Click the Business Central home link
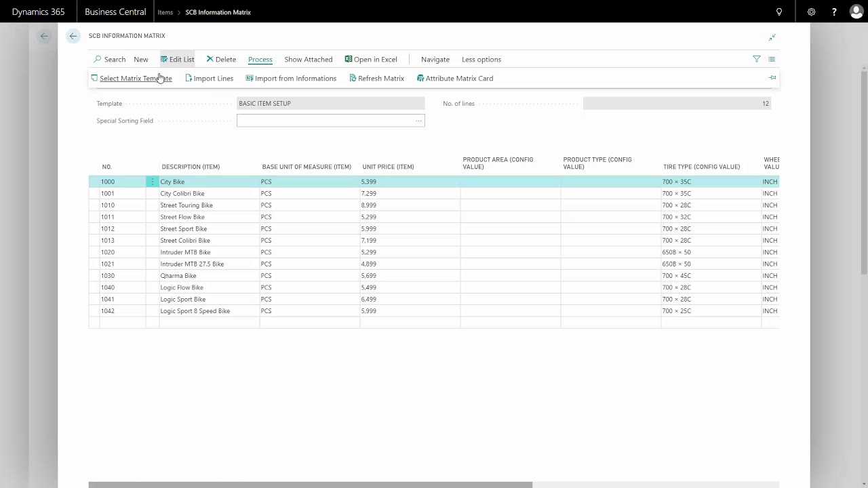Viewport: 868px width, 488px height. click(x=115, y=12)
